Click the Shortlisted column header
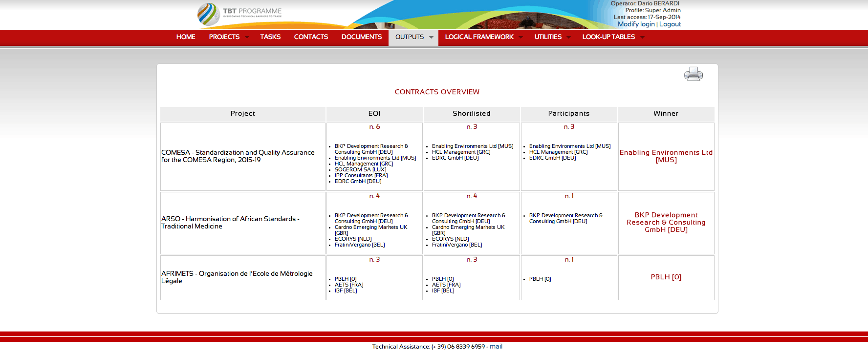This screenshot has height=352, width=868. coord(472,114)
